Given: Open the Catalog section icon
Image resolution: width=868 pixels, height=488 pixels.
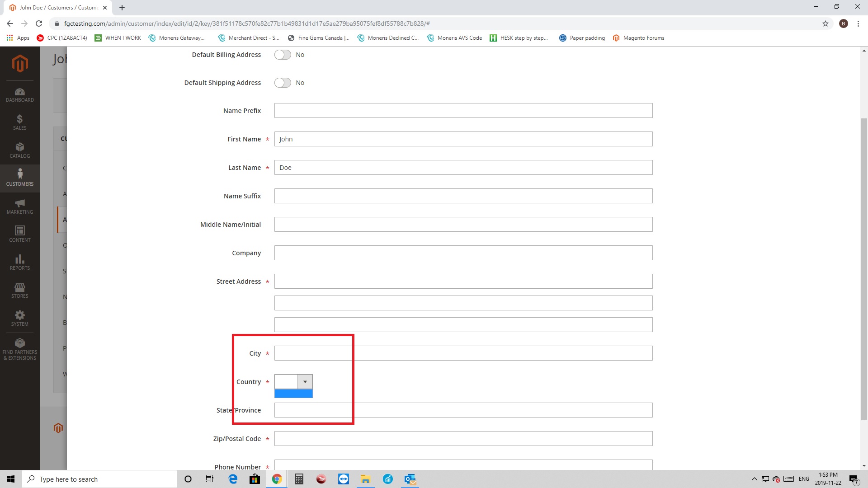Looking at the screenshot, I should pyautogui.click(x=20, y=150).
